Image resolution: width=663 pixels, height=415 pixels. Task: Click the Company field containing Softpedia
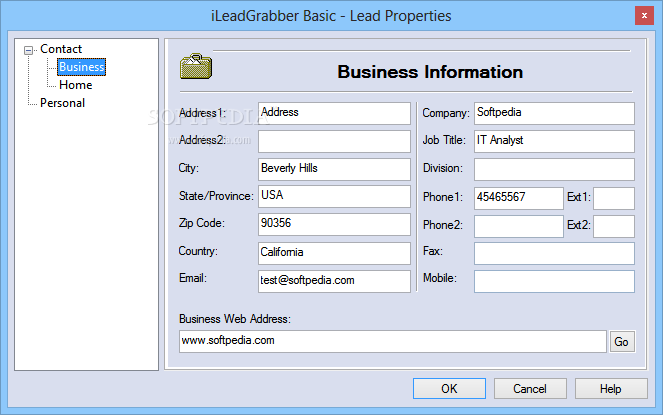pyautogui.click(x=554, y=113)
